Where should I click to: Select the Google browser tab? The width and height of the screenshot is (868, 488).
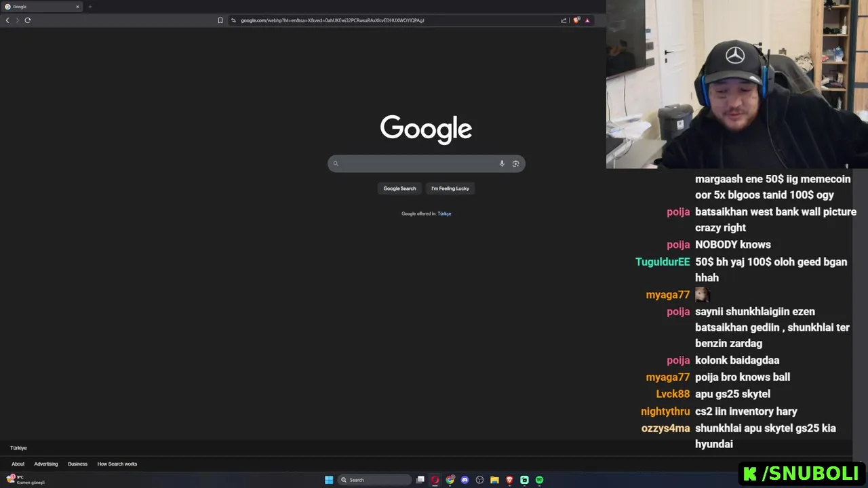click(41, 7)
